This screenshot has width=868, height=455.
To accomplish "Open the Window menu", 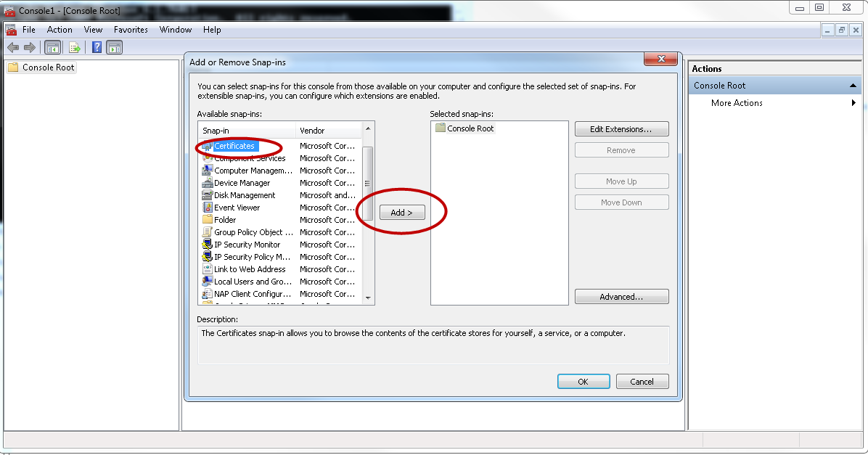I will pyautogui.click(x=176, y=30).
